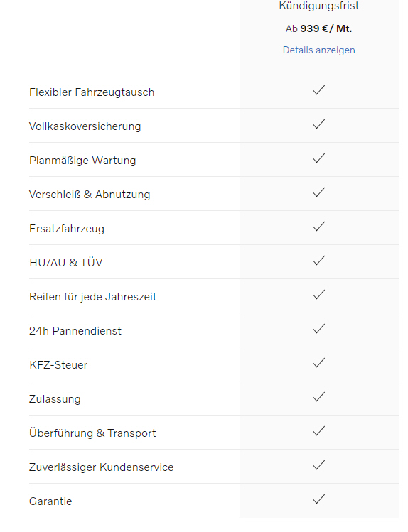Select the Flexibler Fahrzeugtausch row label
This screenshot has height=532, width=408.
click(92, 92)
